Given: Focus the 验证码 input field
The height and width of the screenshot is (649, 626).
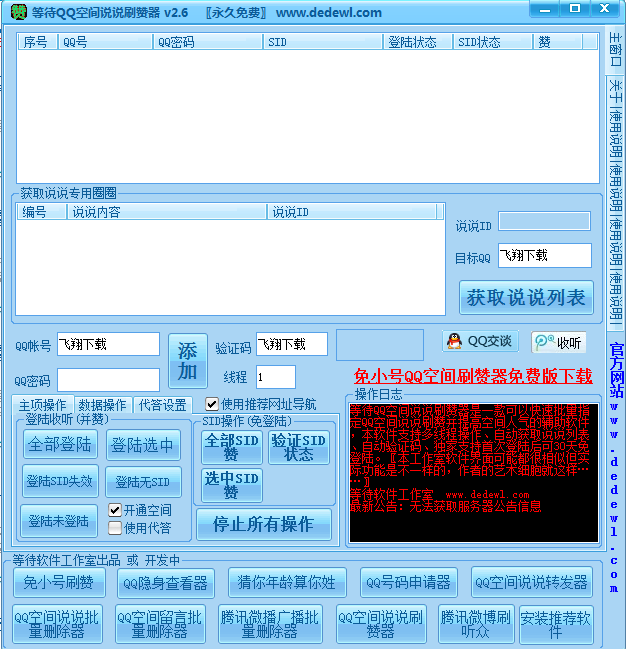Looking at the screenshot, I should click(x=292, y=344).
